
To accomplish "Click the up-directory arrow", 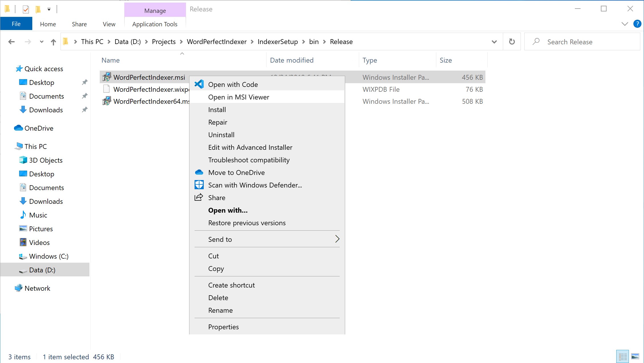I will pos(53,42).
